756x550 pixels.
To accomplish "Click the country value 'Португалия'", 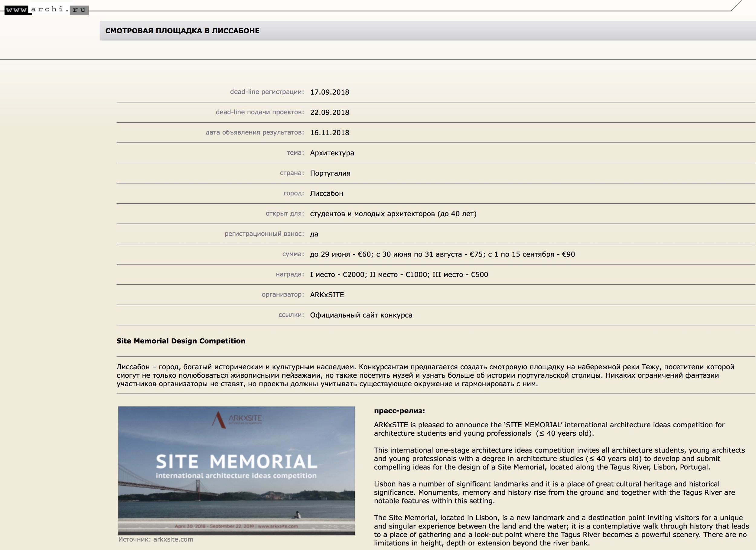I will coord(330,173).
